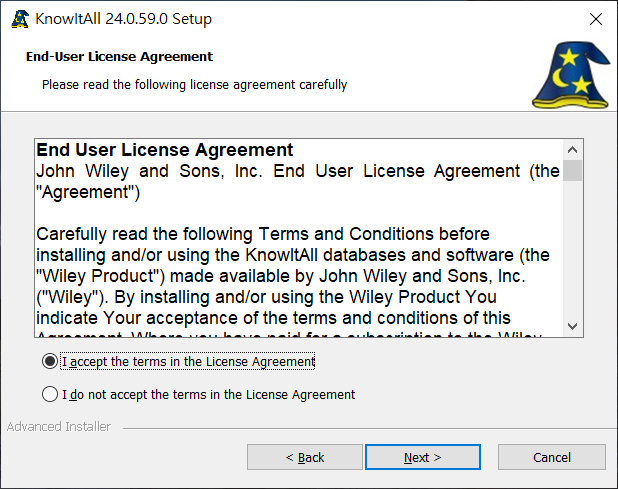Close the KnowItAll Setup window
Image resolution: width=618 pixels, height=489 pixels.
596,19
